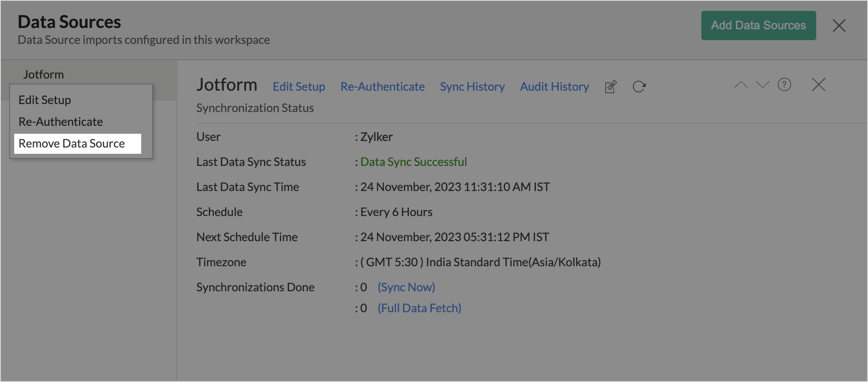Click the Last Data Sync Time value
The height and width of the screenshot is (382, 868).
pyautogui.click(x=455, y=187)
